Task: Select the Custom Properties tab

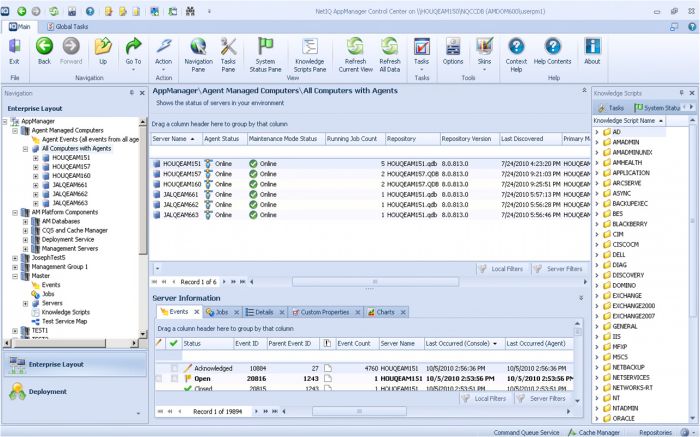Action: (x=325, y=312)
